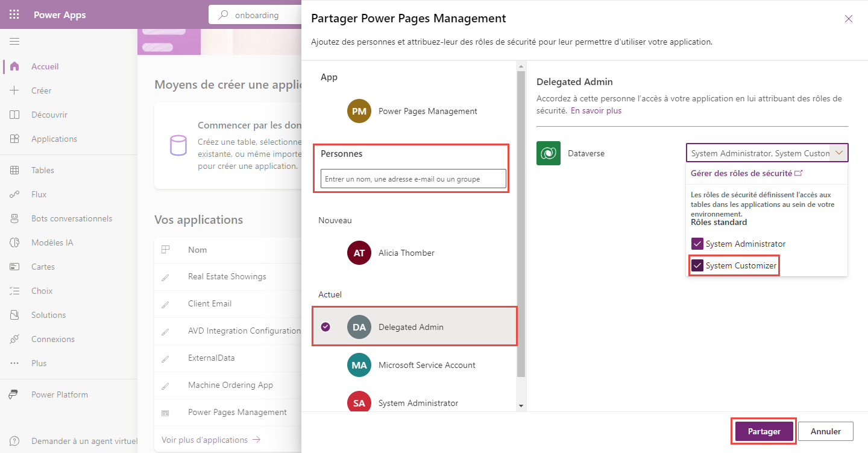This screenshot has height=453, width=868.
Task: Open the En savoir plus link
Action: (x=596, y=110)
